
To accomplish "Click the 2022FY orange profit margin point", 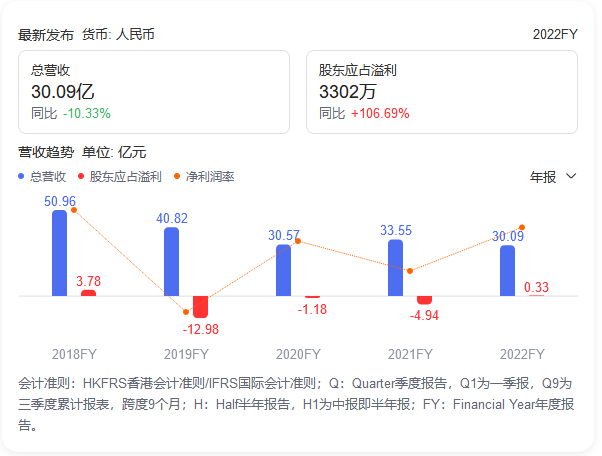I will click(522, 228).
